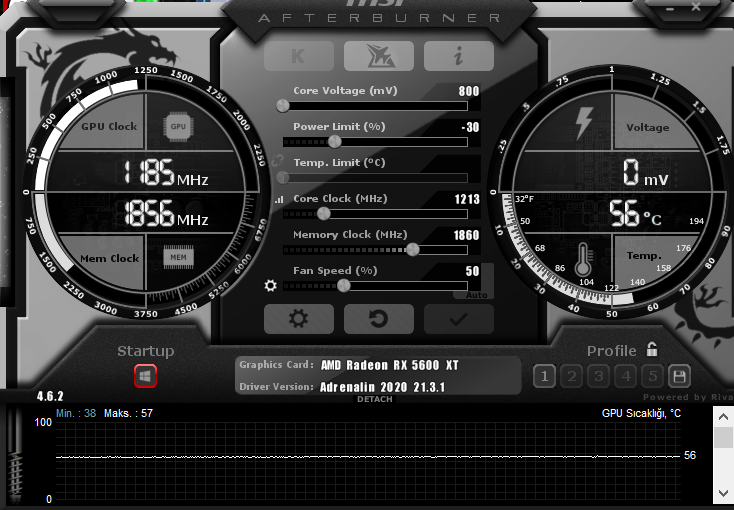Click the 56 °C temperature readout
This screenshot has height=510, width=734.
click(x=635, y=214)
